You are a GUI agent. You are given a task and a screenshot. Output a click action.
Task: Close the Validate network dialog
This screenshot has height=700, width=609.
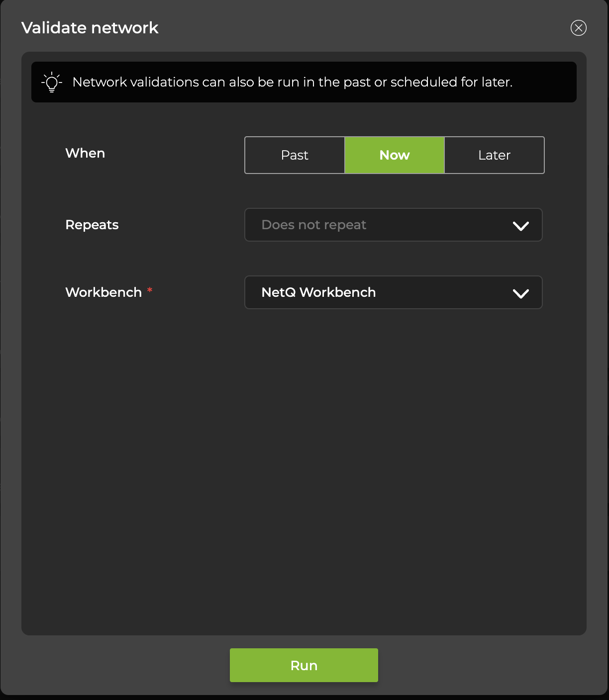(x=578, y=28)
